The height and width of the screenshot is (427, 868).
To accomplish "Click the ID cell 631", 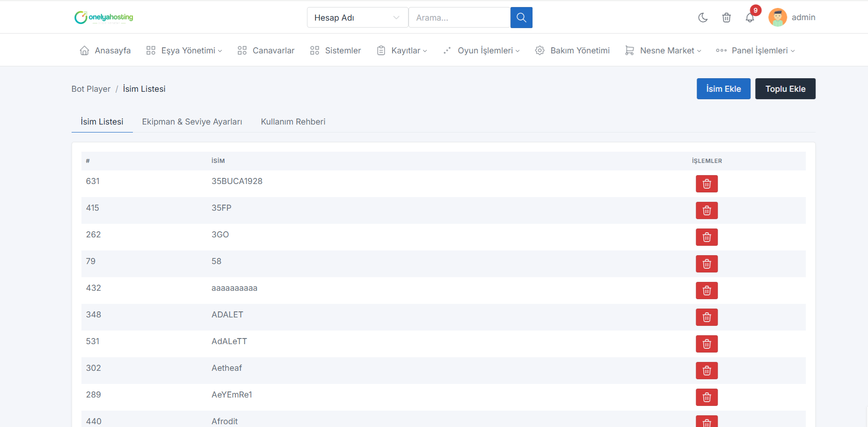I will tap(93, 181).
